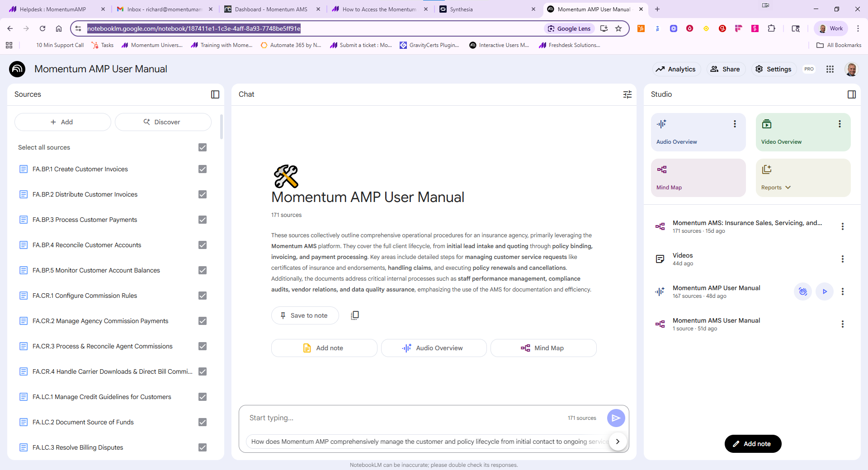Play Momentum AMP User Manual audio overview
Viewport: 868px width, 470px height.
click(825, 291)
